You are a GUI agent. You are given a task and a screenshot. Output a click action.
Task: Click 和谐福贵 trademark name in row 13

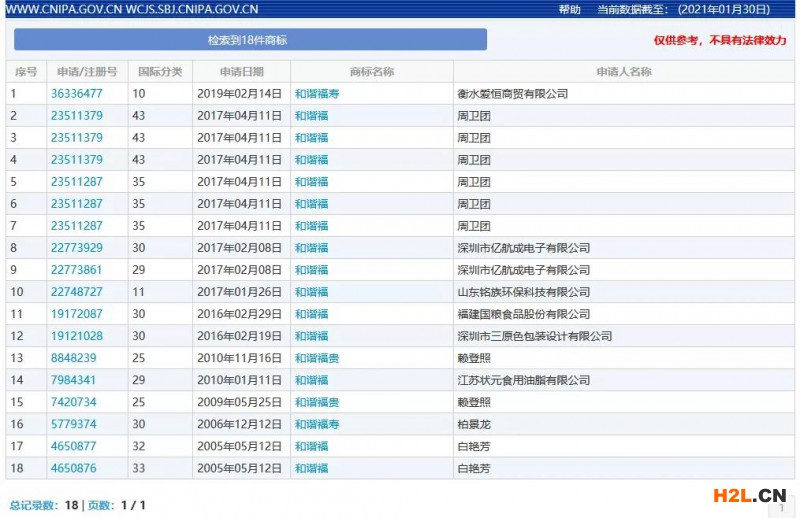click(x=317, y=358)
